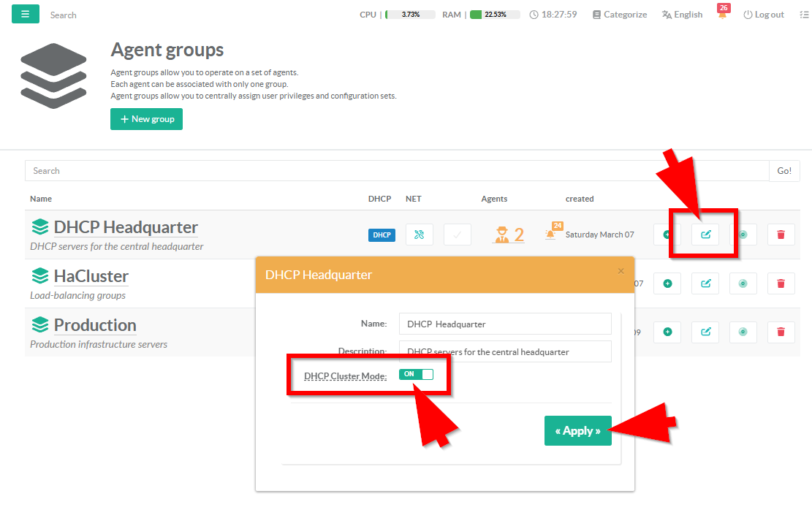Click the alert bell with 24 badge
This screenshot has width=812, height=518.
click(550, 234)
